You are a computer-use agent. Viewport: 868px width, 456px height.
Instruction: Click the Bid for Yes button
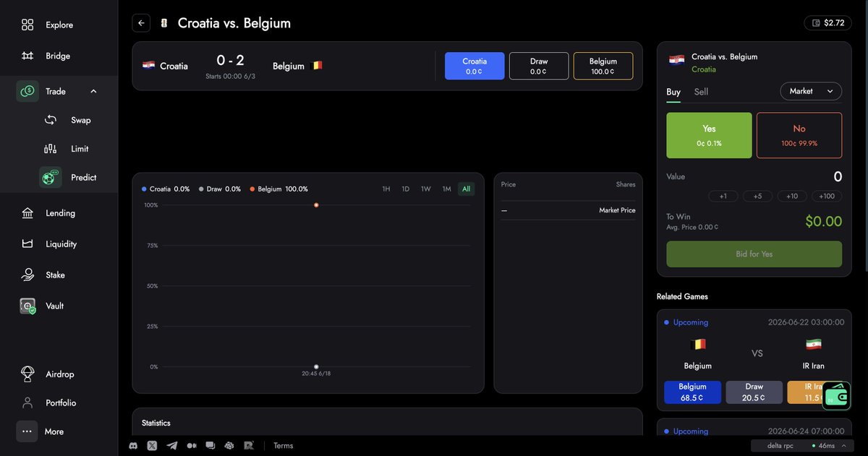pyautogui.click(x=754, y=254)
